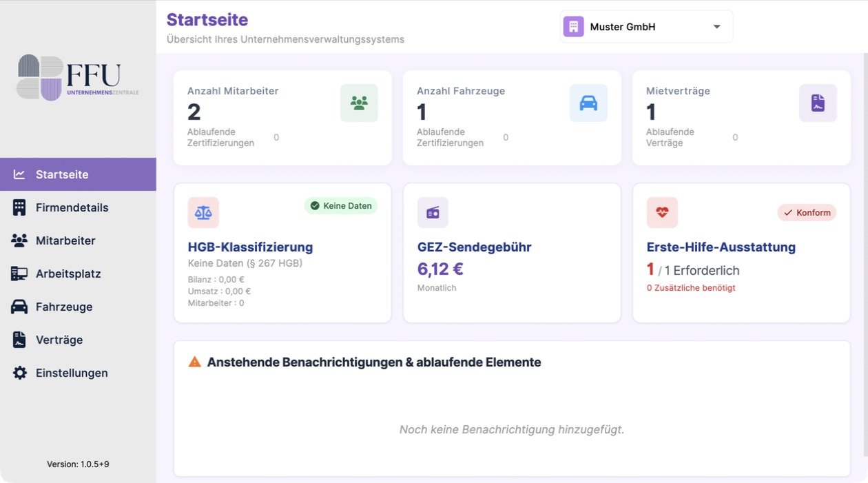Open the Anzahl Mitarbeiter card
Screen dimensions: 868x483
point(282,117)
